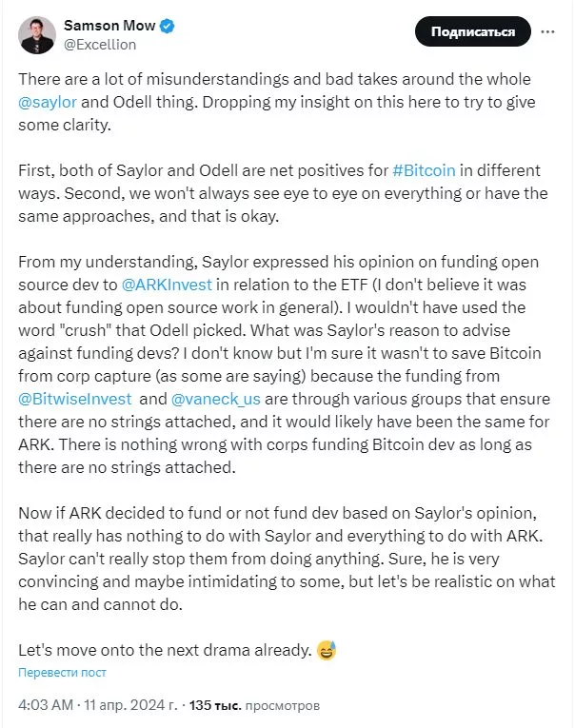
Task: Click the blue verified badge icon
Action: tap(168, 26)
